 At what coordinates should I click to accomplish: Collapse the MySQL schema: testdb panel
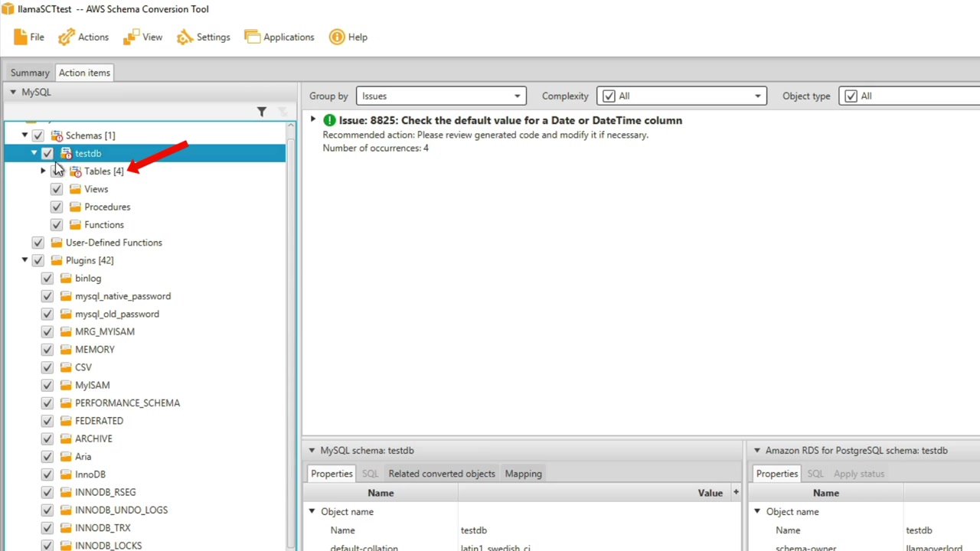[312, 451]
